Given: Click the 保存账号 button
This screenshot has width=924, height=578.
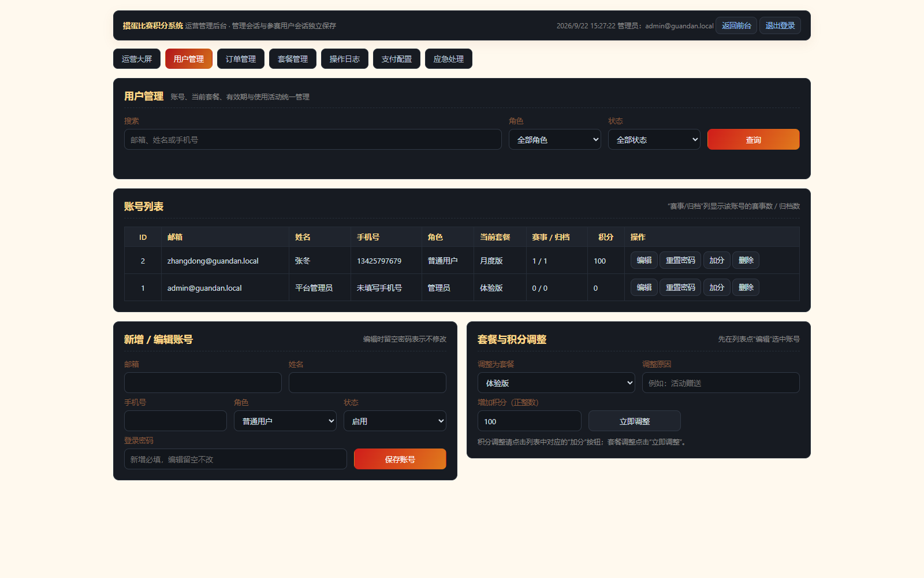Looking at the screenshot, I should pyautogui.click(x=400, y=459).
